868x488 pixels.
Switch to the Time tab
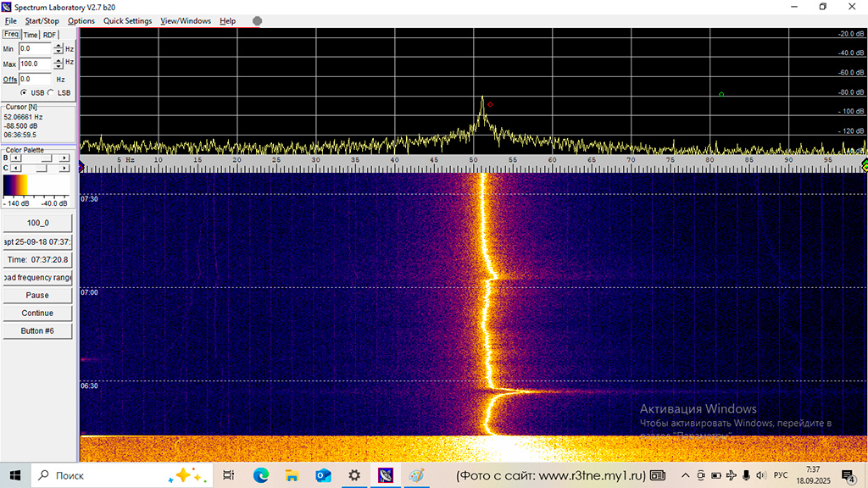31,35
